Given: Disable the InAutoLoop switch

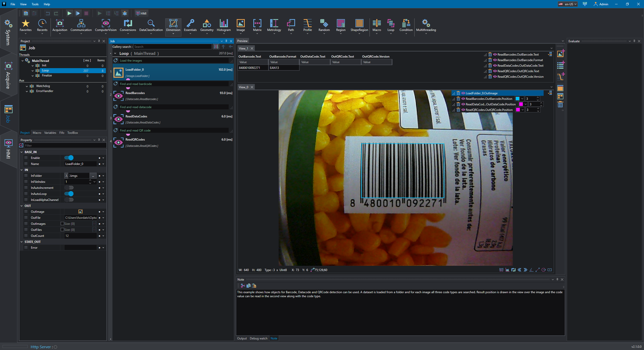Looking at the screenshot, I should [x=69, y=194].
